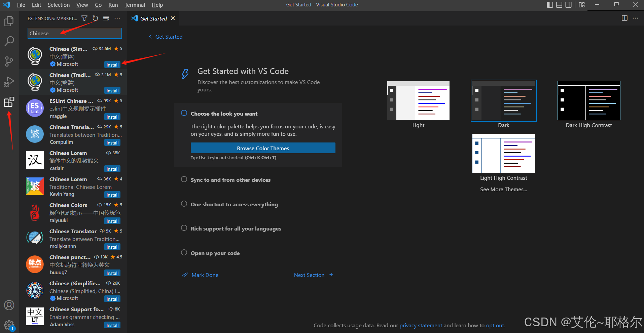Open the Source Control view
The image size is (644, 333).
[9, 61]
